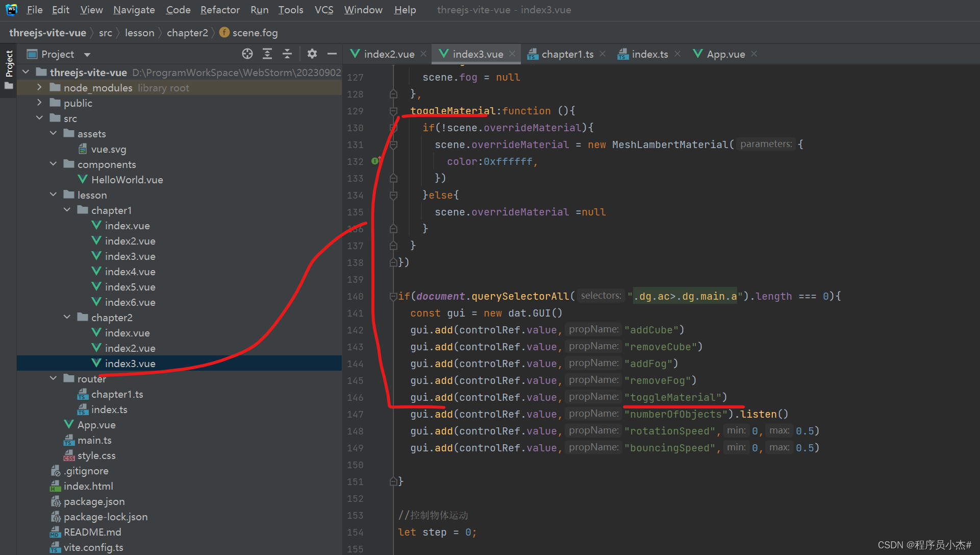Toggle fold marker at line 140 if statement

(393, 296)
